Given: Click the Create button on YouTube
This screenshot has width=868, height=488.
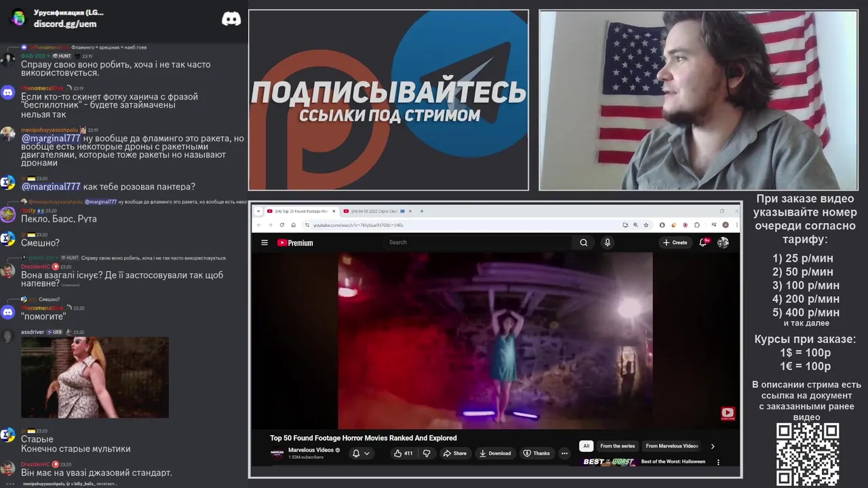Looking at the screenshot, I should point(675,243).
